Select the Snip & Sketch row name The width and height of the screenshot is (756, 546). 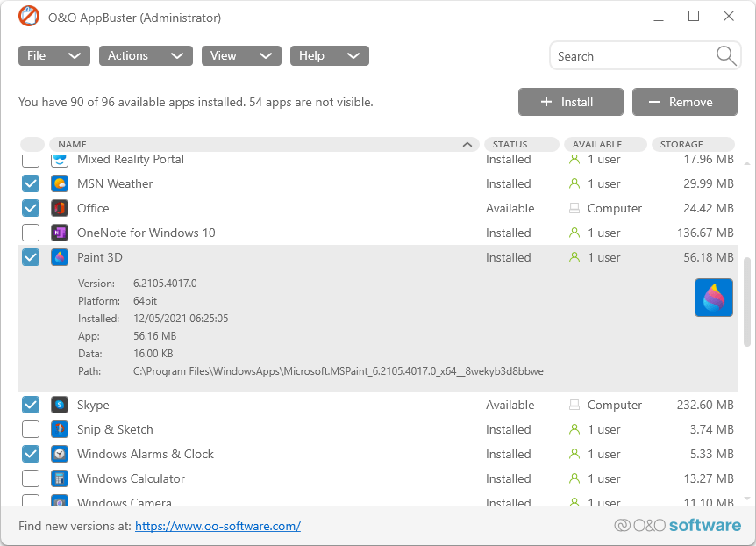[x=115, y=429]
